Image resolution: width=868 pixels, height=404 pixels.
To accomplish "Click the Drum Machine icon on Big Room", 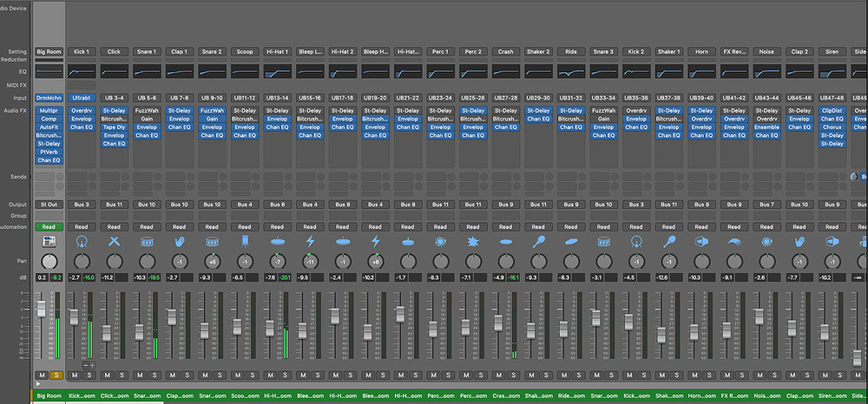I will coord(49,241).
